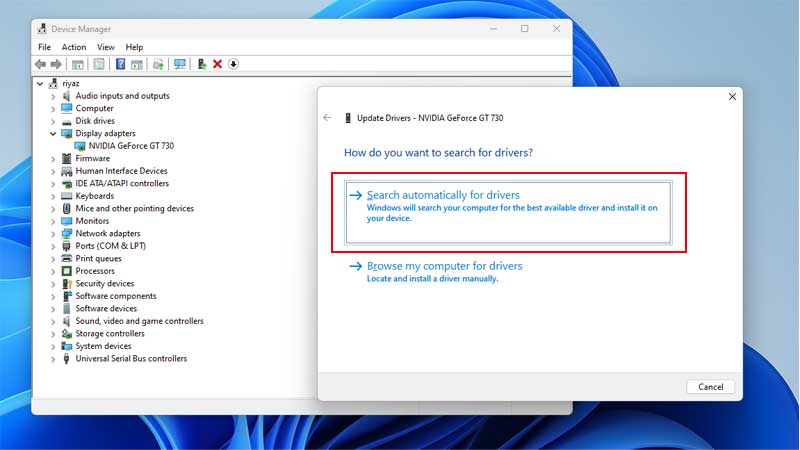Screen dimensions: 800x450
Task: Click the Scan for hardware changes monitor icon
Action: (x=180, y=64)
